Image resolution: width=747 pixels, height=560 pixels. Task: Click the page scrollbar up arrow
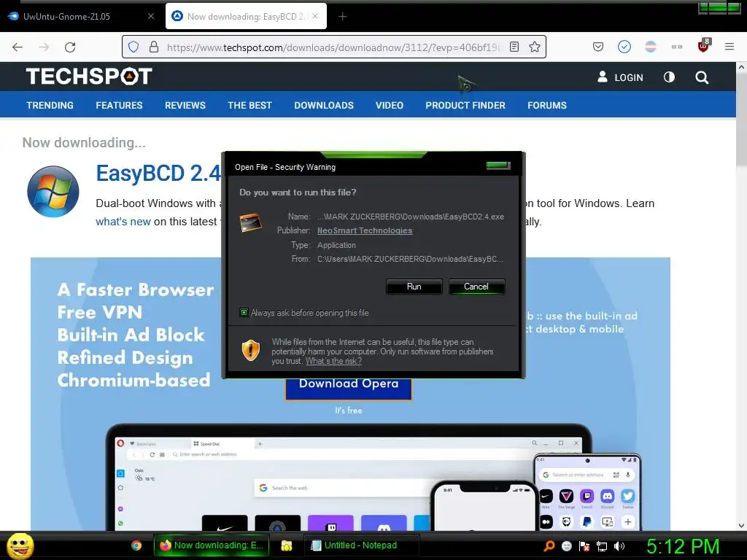coord(741,68)
